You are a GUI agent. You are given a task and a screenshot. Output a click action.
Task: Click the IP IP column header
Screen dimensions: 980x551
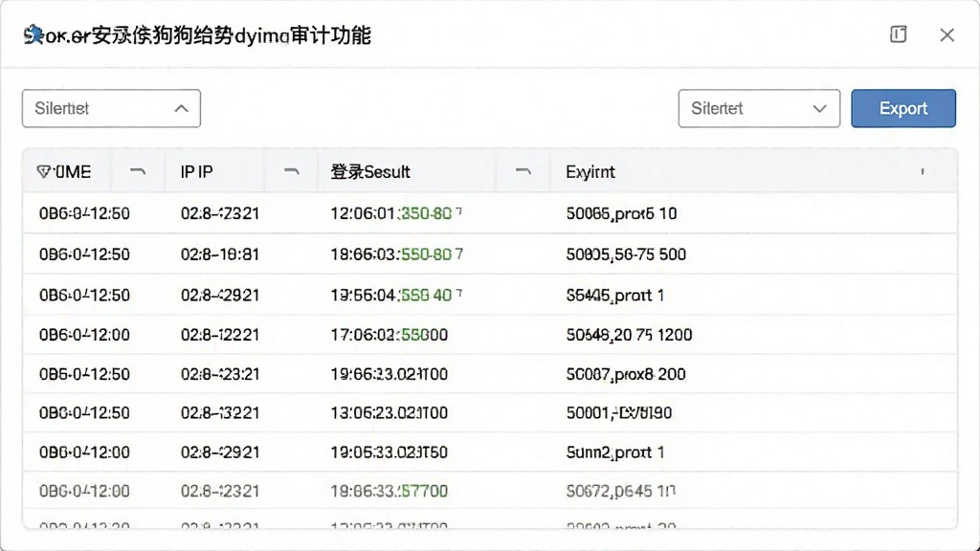[196, 172]
